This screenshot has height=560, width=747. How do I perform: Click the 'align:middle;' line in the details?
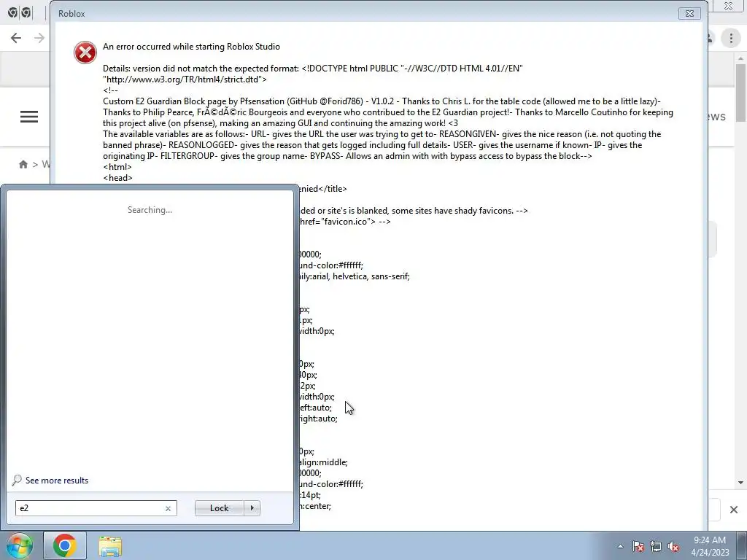pyautogui.click(x=323, y=462)
